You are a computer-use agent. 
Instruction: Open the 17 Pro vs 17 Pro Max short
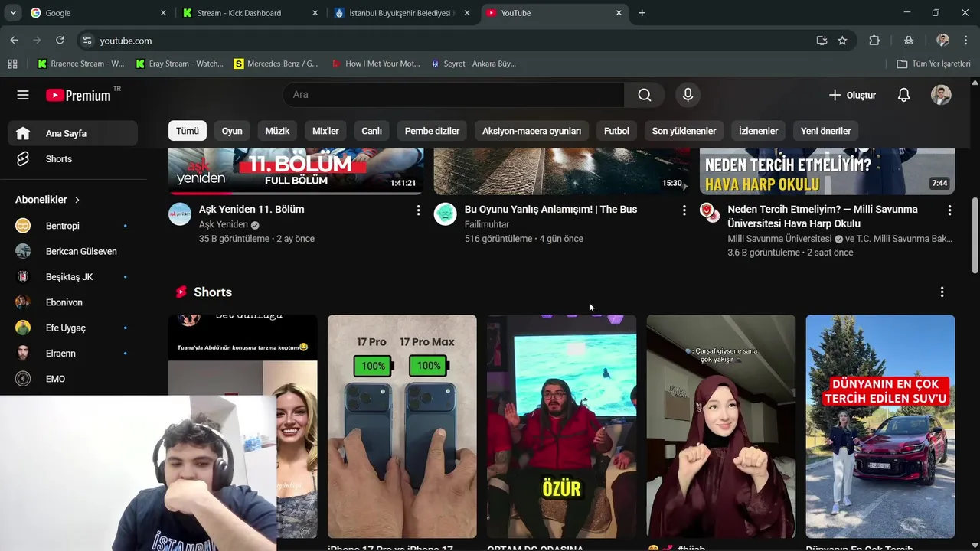pyautogui.click(x=402, y=426)
